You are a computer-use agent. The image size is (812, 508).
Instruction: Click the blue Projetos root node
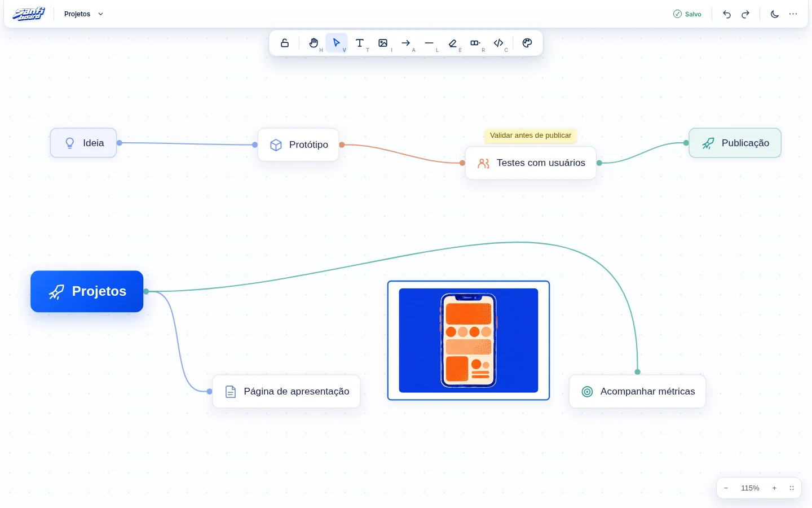87,291
